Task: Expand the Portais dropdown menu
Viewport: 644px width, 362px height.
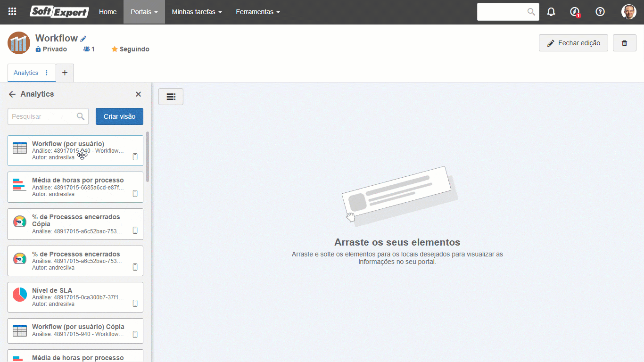Action: [x=144, y=12]
